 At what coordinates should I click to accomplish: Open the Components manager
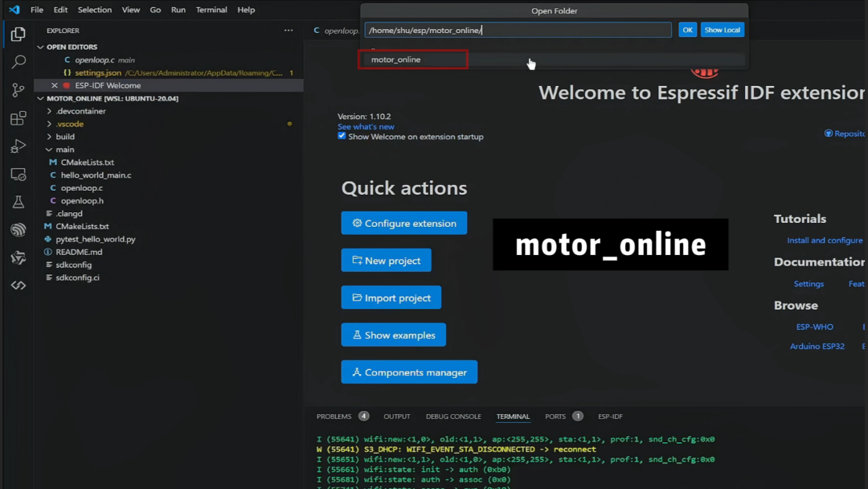tap(409, 372)
